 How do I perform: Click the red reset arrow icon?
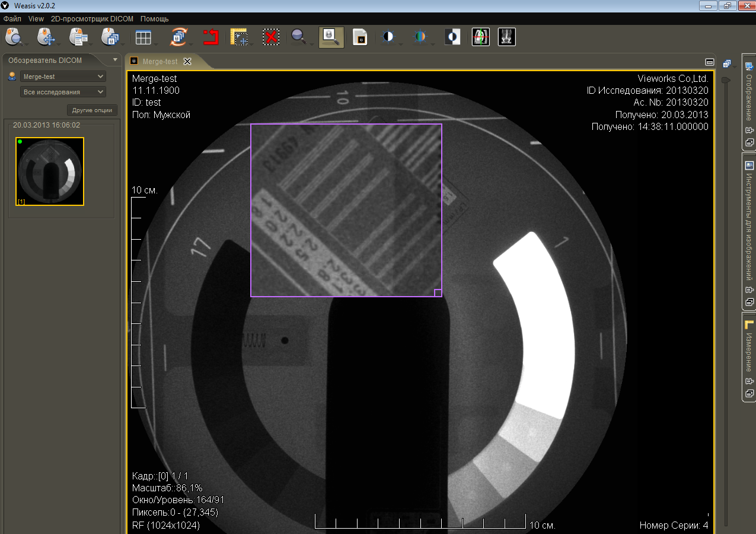click(x=210, y=37)
